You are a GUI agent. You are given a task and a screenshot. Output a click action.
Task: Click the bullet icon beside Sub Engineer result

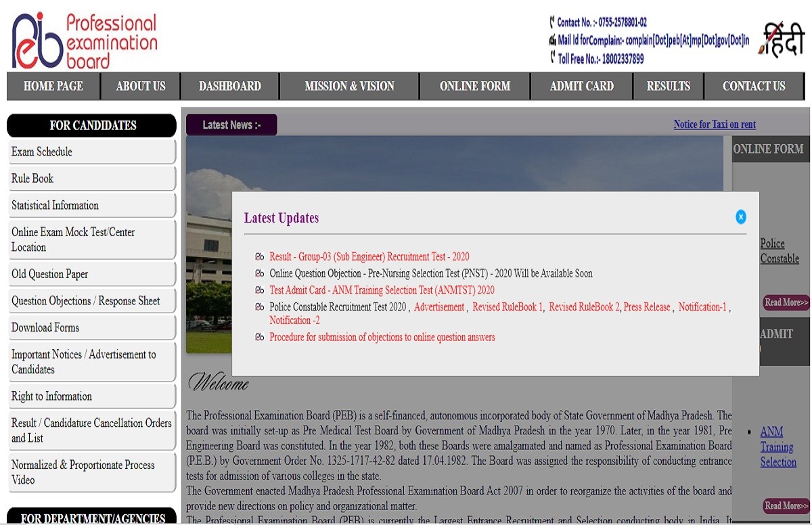260,257
